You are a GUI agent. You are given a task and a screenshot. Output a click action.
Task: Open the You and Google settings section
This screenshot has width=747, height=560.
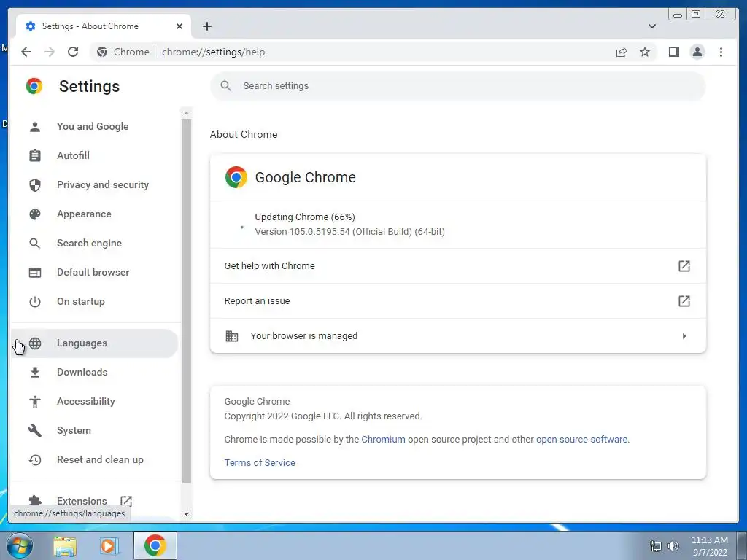tap(94, 127)
